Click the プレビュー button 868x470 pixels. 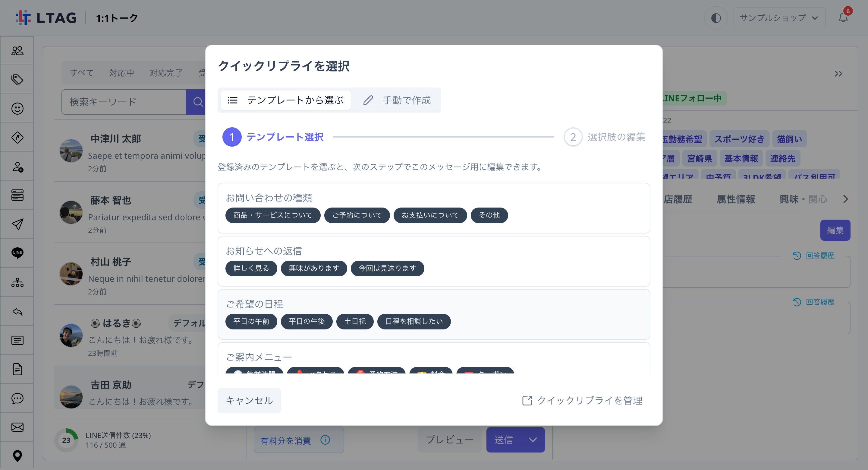[x=449, y=440]
